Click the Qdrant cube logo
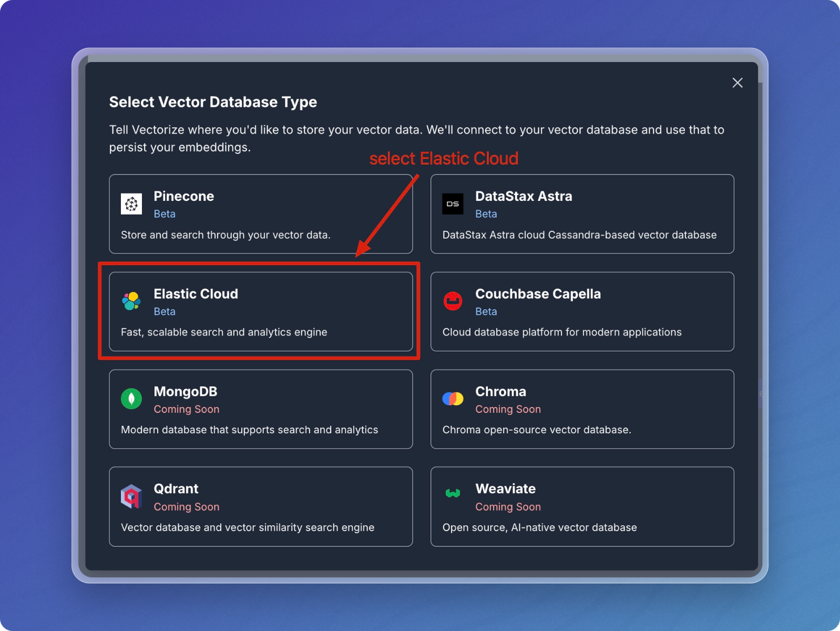 tap(131, 496)
